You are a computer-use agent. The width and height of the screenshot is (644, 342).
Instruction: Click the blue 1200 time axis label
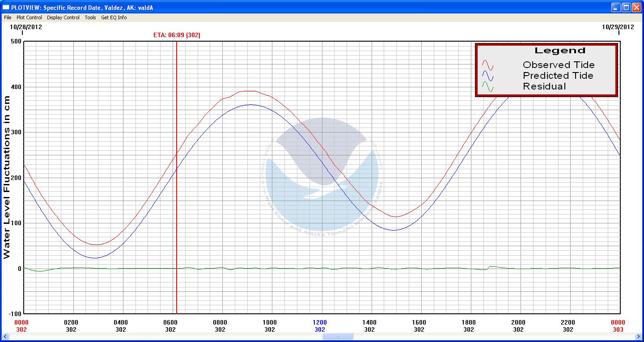[320, 322]
